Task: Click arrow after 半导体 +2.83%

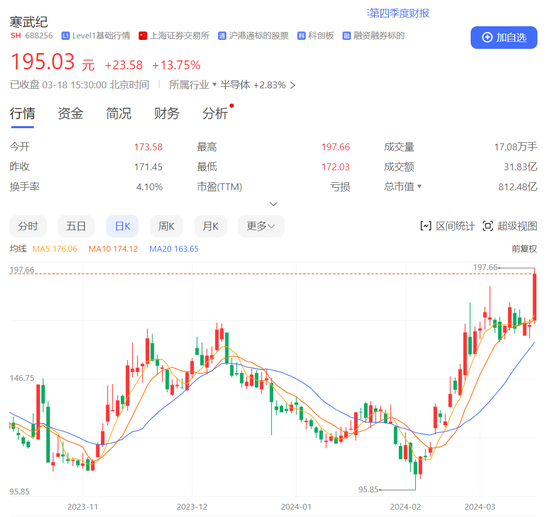Action: click(x=293, y=85)
